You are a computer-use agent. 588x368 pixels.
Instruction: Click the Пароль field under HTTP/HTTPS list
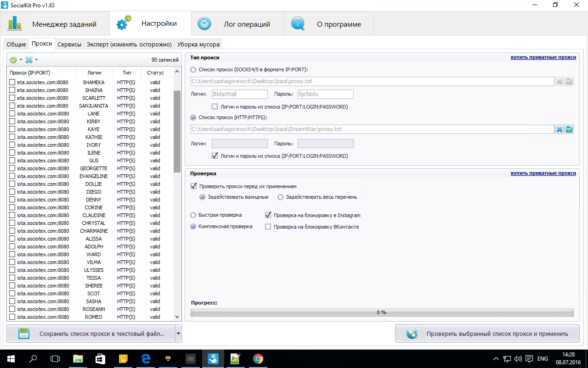(x=325, y=144)
